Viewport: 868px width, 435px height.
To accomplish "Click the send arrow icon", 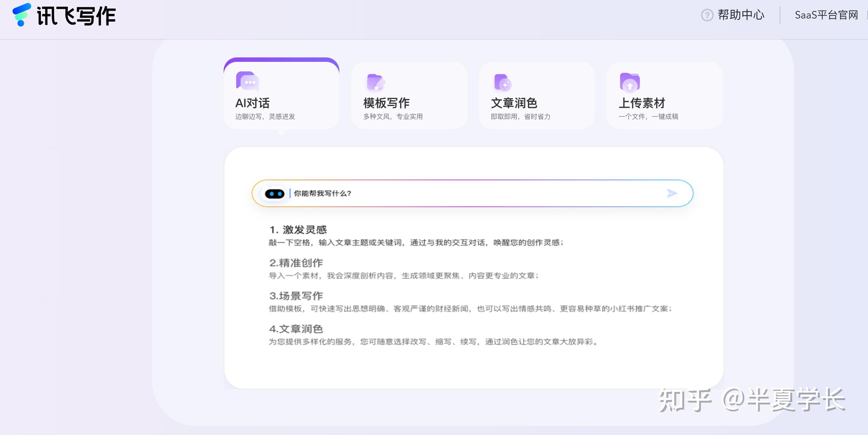I will (x=672, y=193).
